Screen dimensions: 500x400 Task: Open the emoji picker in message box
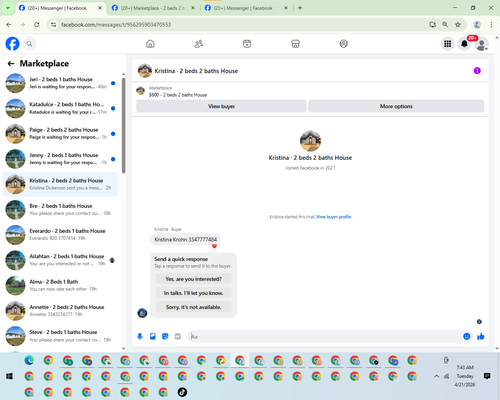(x=467, y=336)
